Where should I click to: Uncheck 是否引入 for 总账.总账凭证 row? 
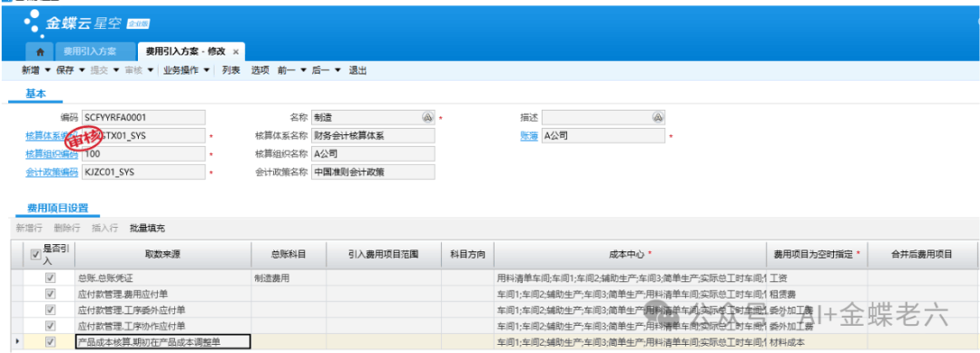[51, 278]
